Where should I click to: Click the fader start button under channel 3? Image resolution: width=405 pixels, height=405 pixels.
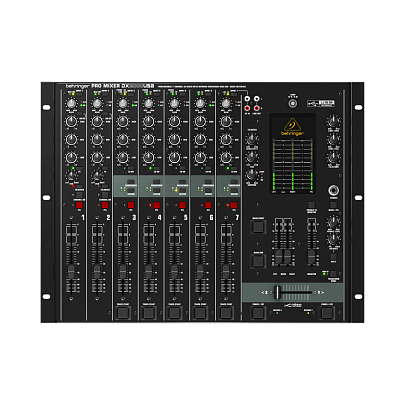click(x=123, y=313)
